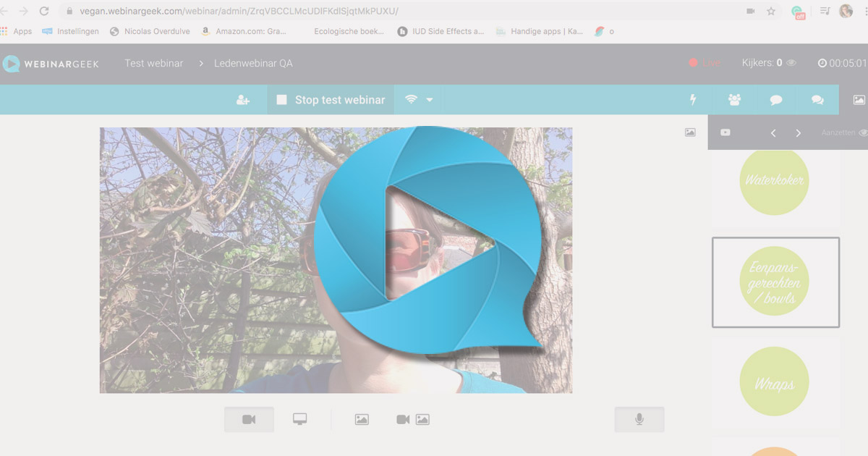Switch to webcam source

[249, 419]
